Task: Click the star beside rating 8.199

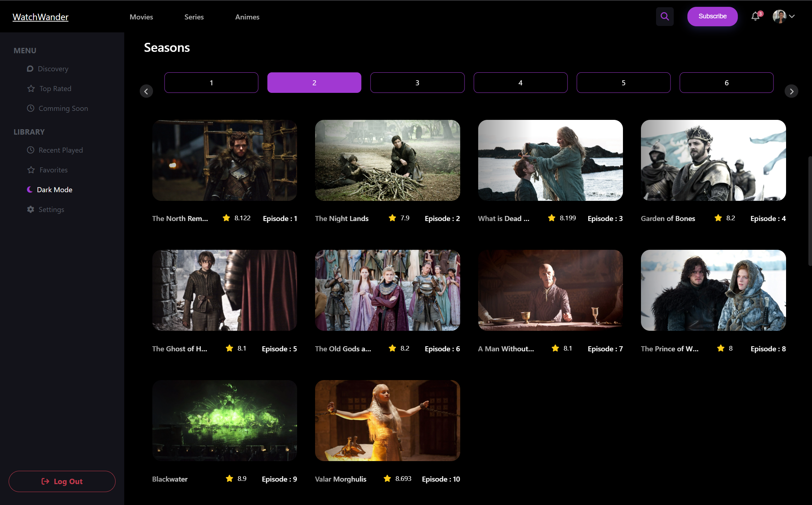Action: click(x=551, y=218)
